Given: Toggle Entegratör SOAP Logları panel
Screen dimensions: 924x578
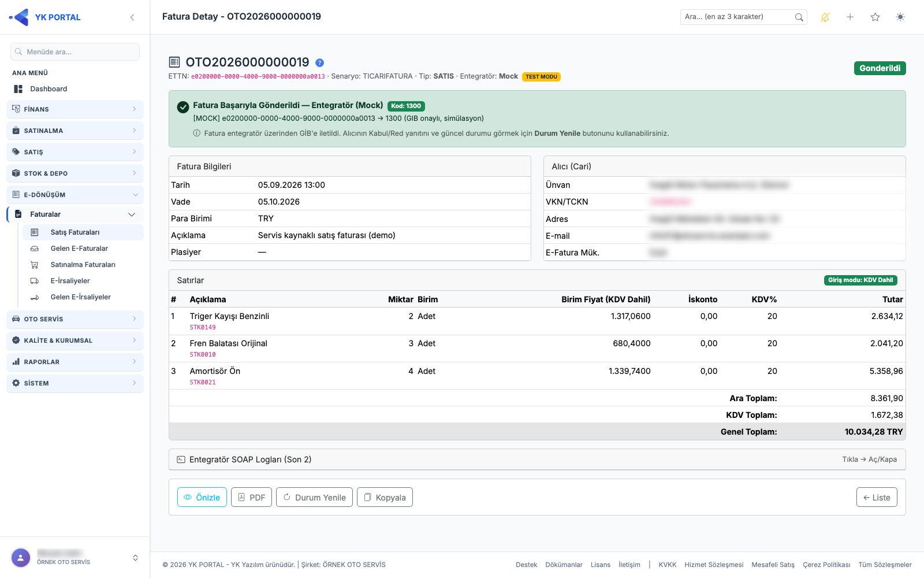Looking at the screenshot, I should click(537, 460).
